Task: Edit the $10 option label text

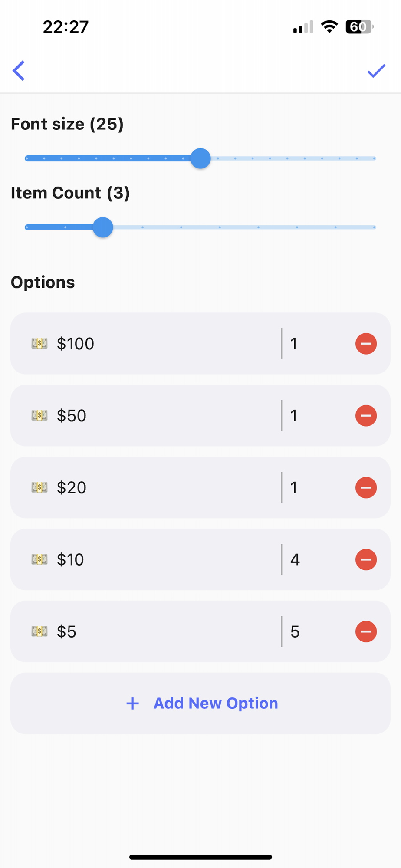Action: tap(165, 560)
